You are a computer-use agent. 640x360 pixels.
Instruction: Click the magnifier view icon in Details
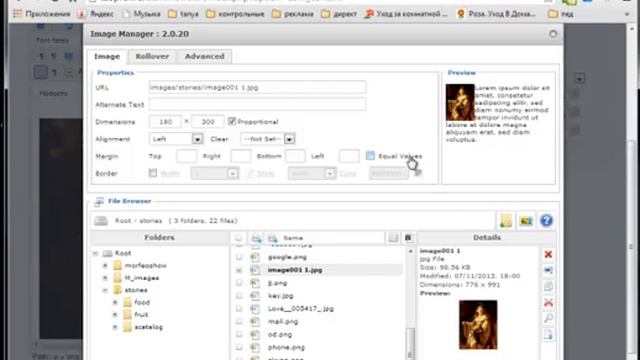548,318
